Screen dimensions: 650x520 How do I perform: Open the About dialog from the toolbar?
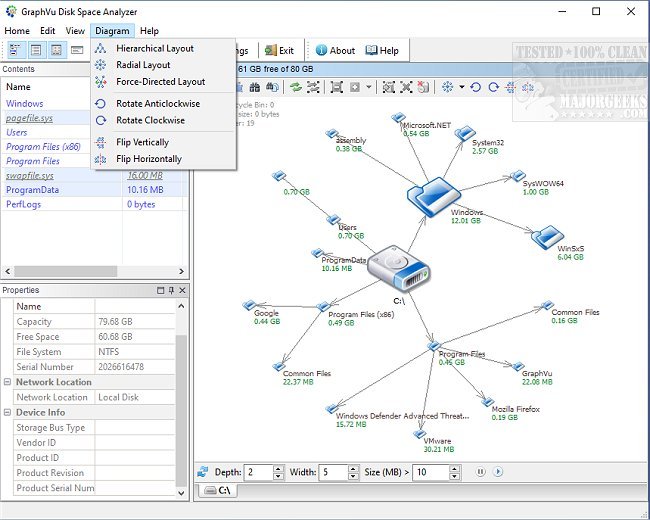click(x=335, y=51)
